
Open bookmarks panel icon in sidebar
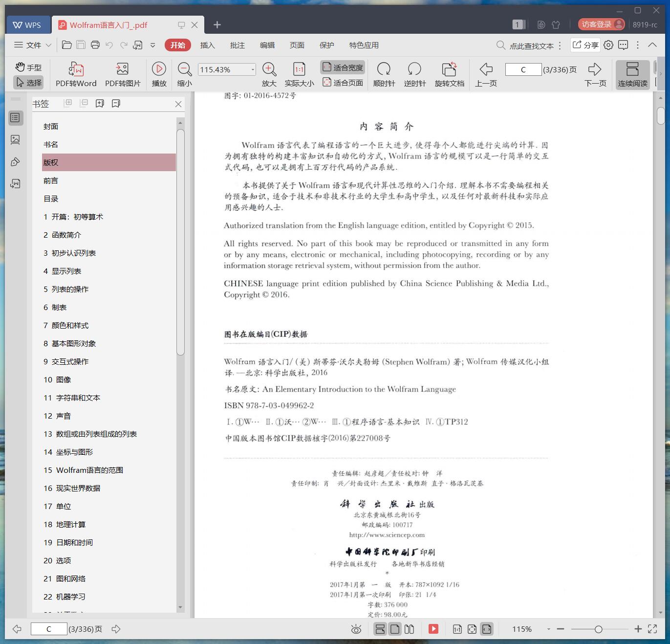pos(15,117)
